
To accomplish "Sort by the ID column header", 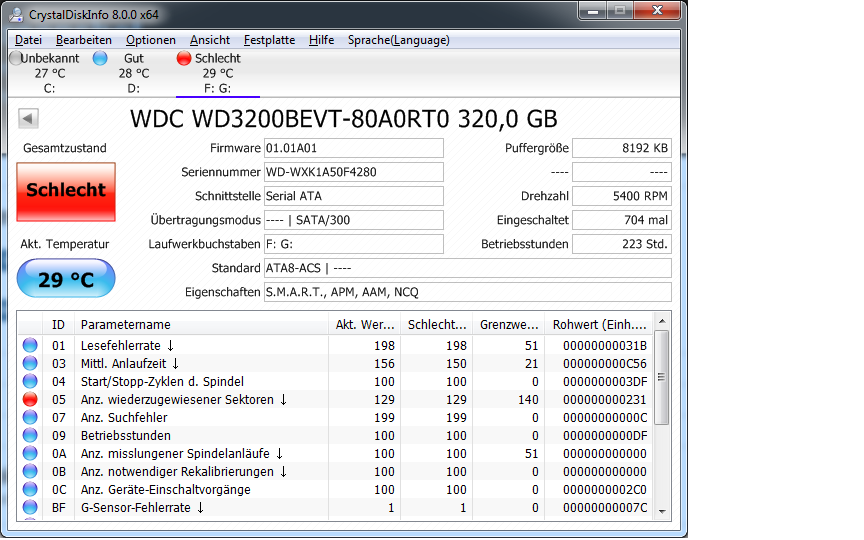I will click(58, 325).
